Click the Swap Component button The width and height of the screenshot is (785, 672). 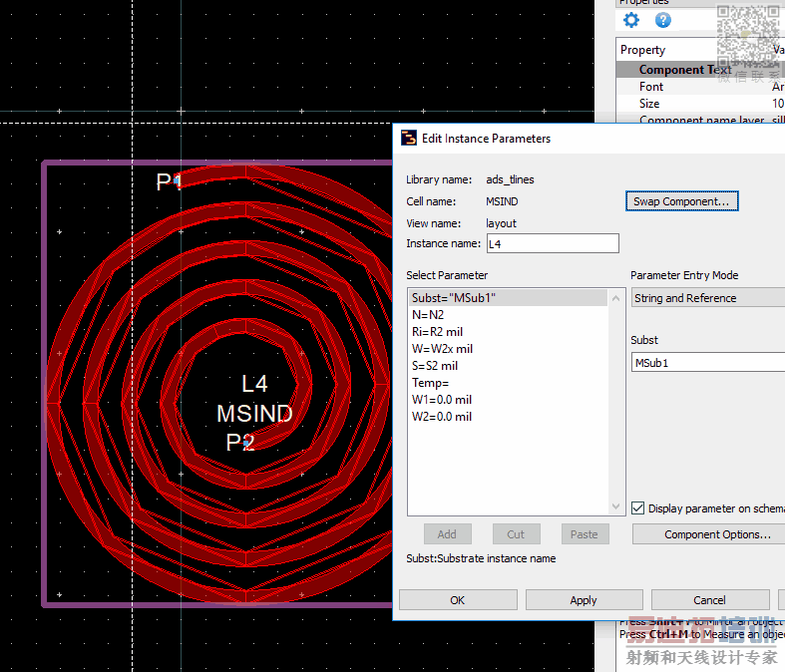[x=682, y=201]
